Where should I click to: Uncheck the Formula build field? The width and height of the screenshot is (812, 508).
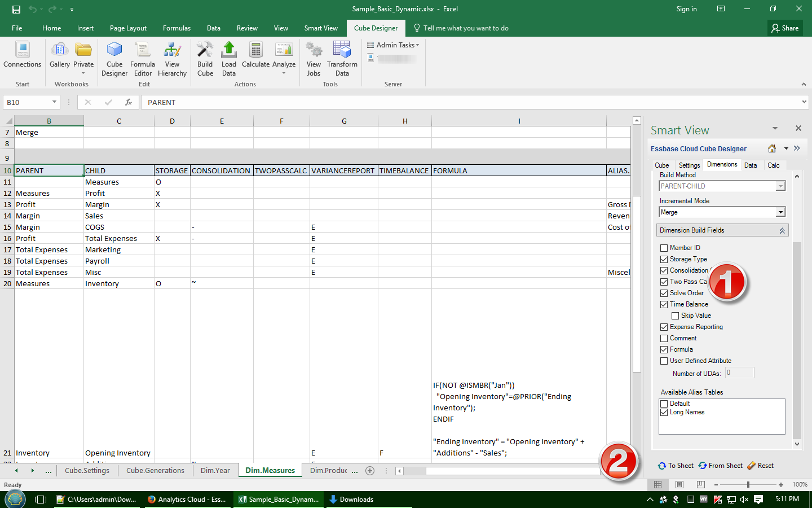click(664, 349)
